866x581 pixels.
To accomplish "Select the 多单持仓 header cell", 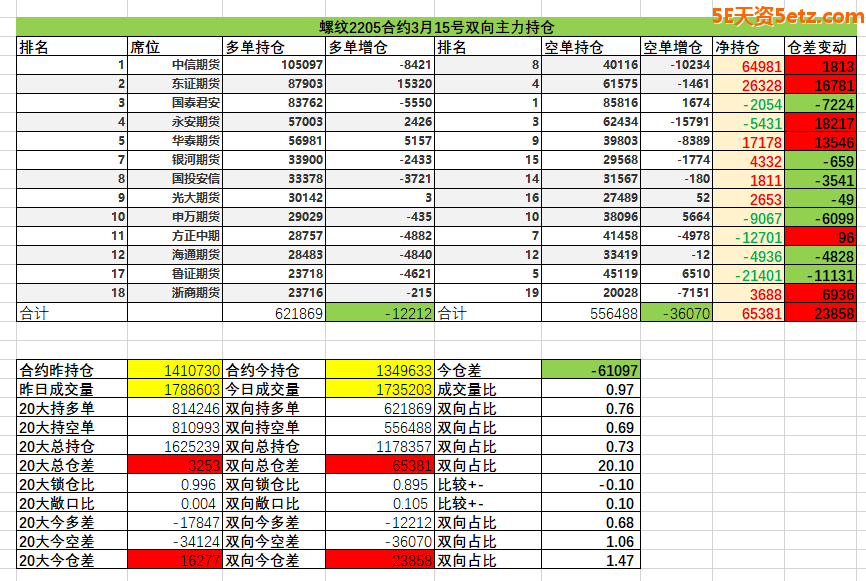I will pos(274,47).
